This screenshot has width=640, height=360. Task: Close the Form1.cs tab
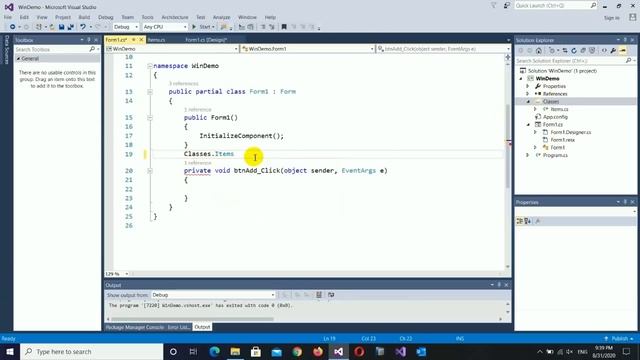coord(141,40)
